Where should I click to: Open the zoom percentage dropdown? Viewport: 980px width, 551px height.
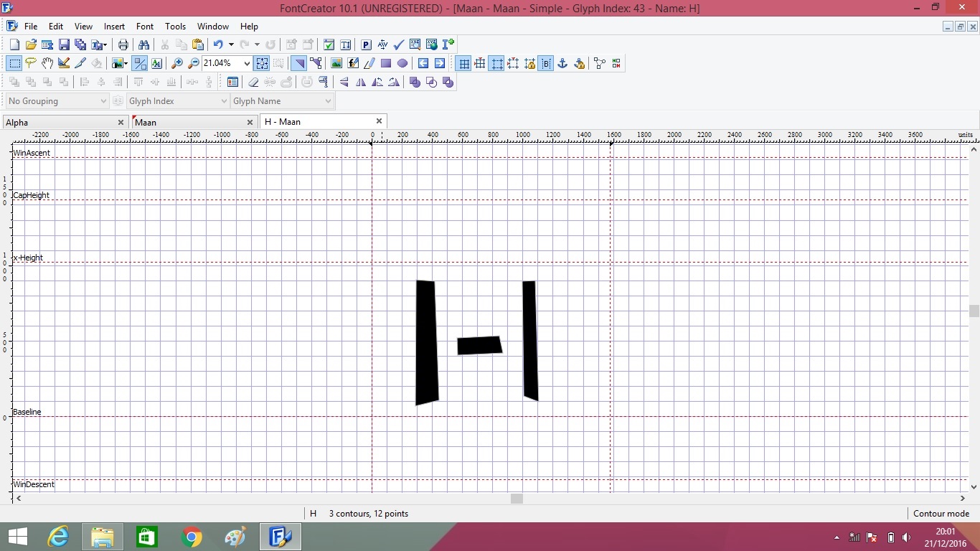coord(247,63)
